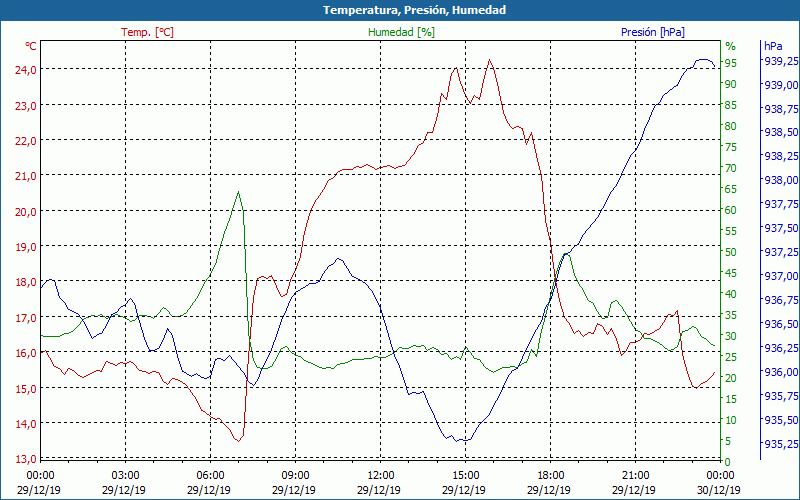Click the '95' humidity axis value
Screen dimensions: 800x500
(731, 63)
